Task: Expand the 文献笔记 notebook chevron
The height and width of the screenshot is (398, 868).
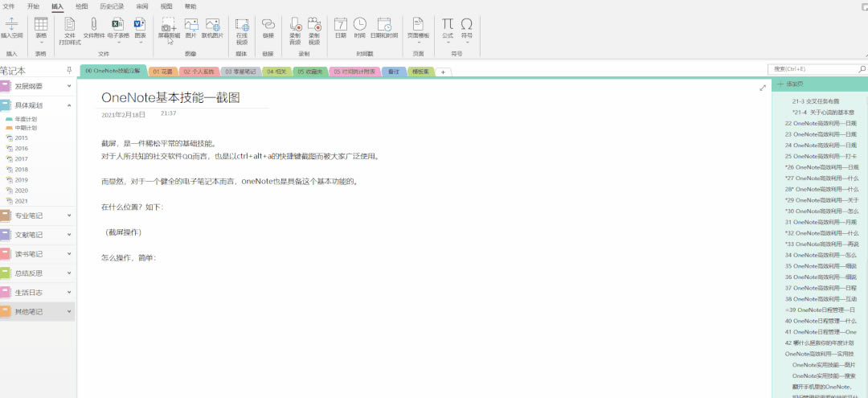Action: 69,235
